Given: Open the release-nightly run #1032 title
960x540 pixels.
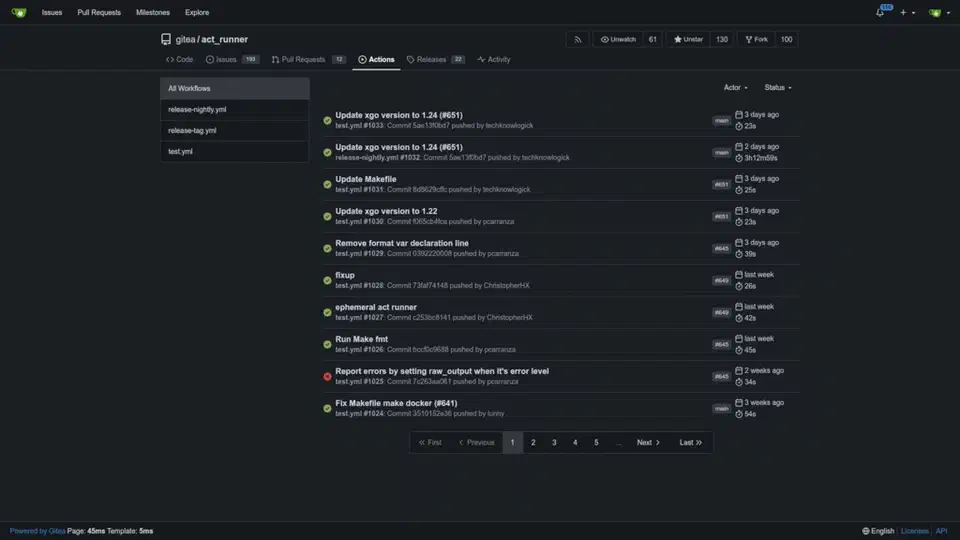Looking at the screenshot, I should (x=399, y=147).
